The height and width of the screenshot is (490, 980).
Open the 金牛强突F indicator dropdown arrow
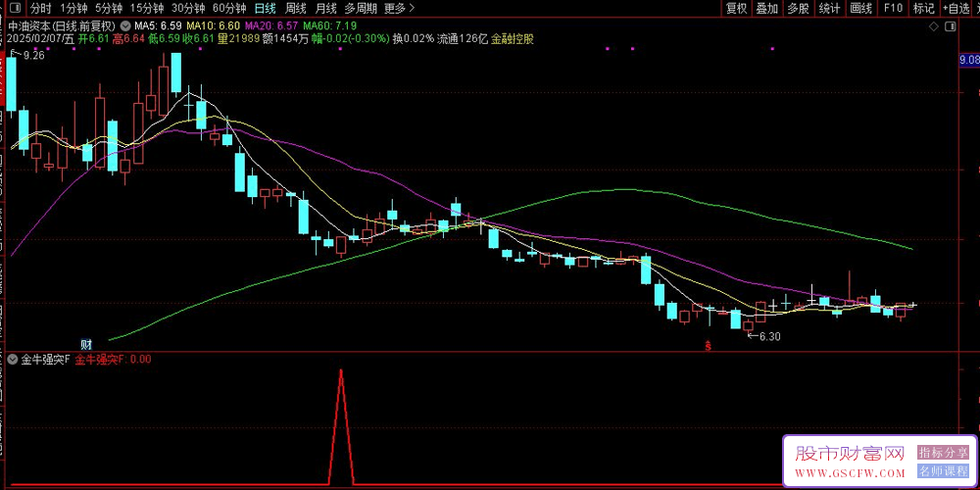13,360
